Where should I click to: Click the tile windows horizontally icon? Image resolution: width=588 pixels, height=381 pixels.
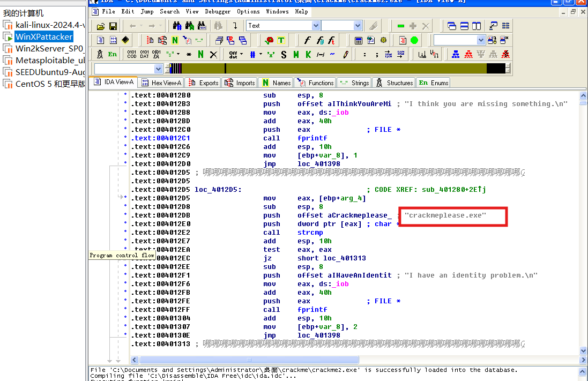464,26
